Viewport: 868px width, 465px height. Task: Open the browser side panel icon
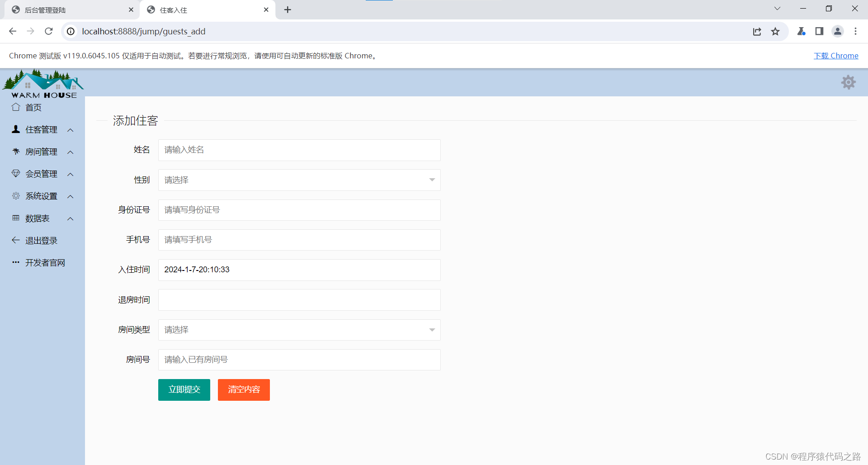coord(819,31)
